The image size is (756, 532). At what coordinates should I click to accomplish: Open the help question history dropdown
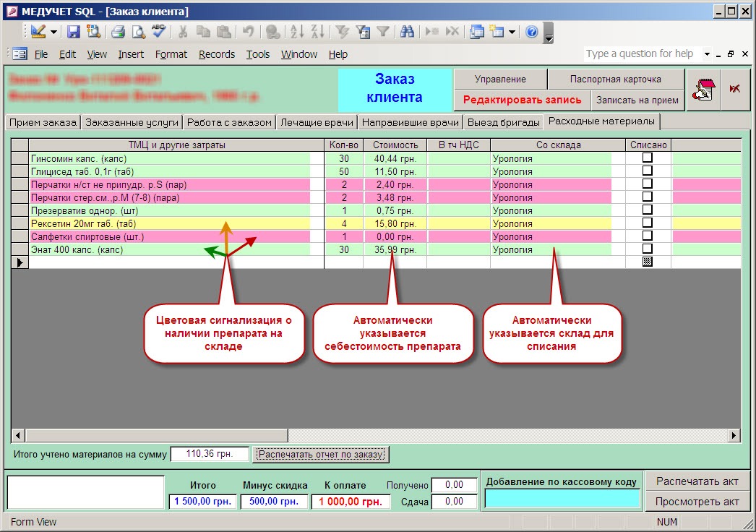(707, 54)
